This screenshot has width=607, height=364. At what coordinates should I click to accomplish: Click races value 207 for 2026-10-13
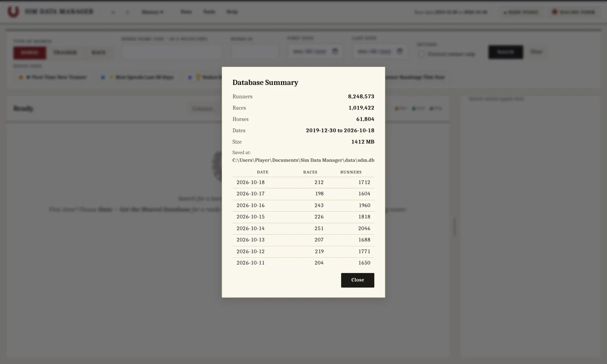pyautogui.click(x=319, y=240)
